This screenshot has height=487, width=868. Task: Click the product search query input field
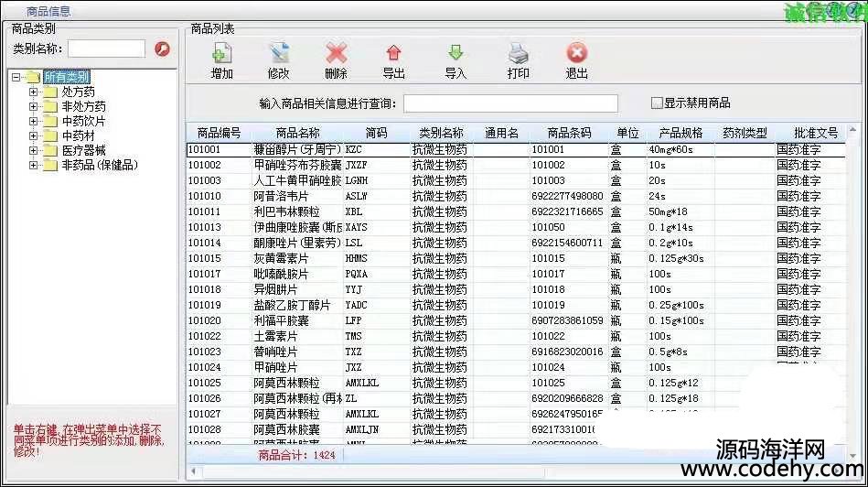[x=510, y=103]
